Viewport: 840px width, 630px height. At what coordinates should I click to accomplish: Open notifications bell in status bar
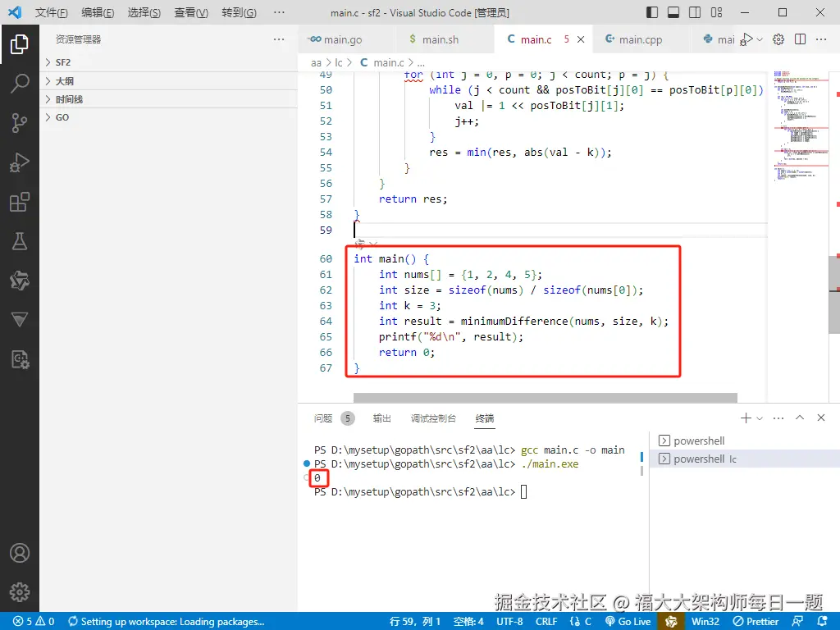tap(823, 622)
